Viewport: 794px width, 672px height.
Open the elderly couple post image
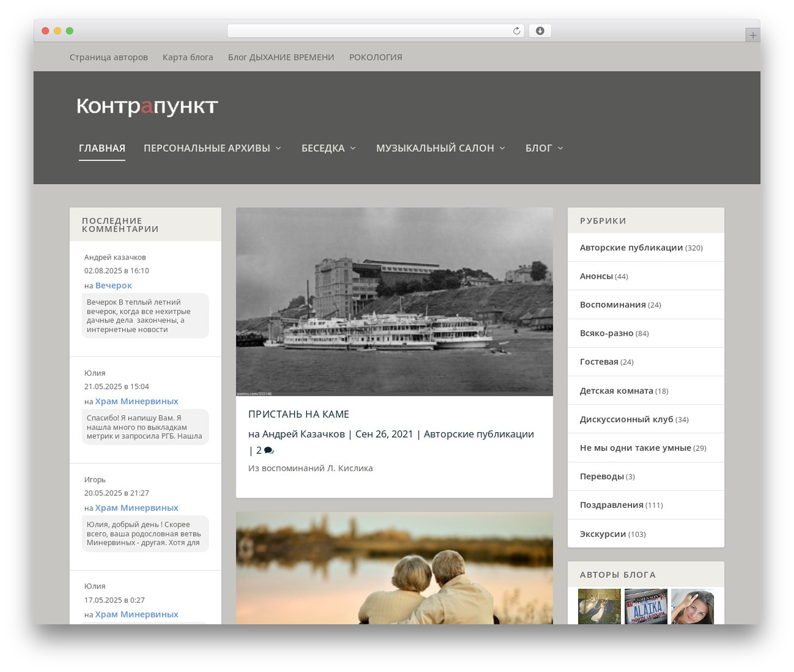[x=395, y=568]
